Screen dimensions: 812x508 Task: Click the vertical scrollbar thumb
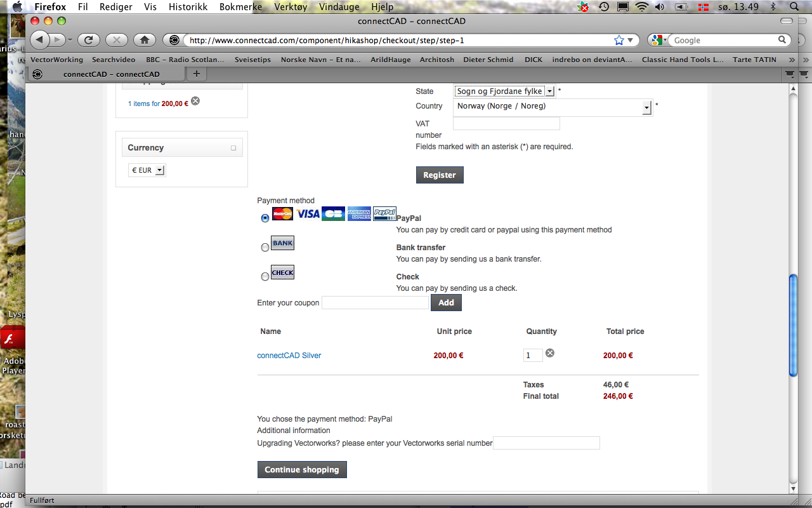click(x=793, y=325)
